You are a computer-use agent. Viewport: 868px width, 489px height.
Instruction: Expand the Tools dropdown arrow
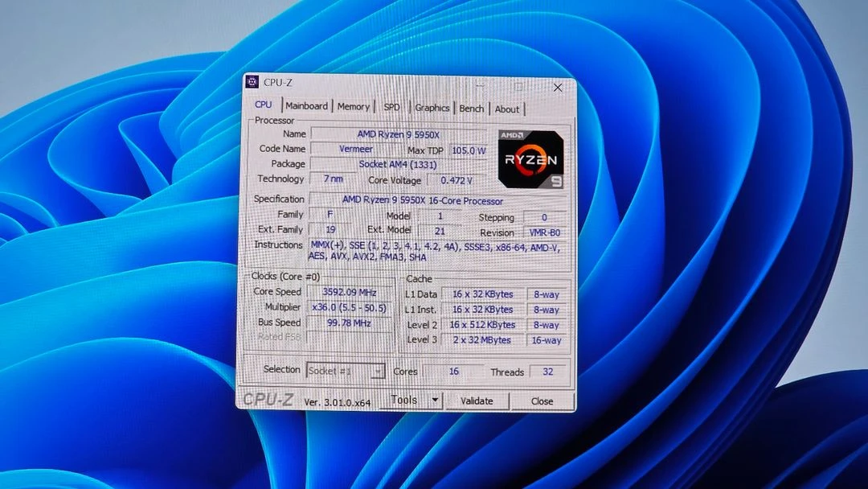(x=435, y=399)
